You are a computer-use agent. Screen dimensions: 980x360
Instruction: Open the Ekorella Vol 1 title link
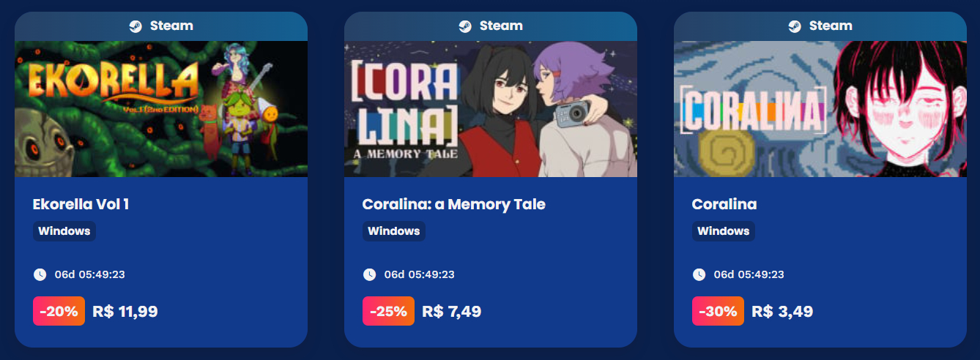coord(81,204)
